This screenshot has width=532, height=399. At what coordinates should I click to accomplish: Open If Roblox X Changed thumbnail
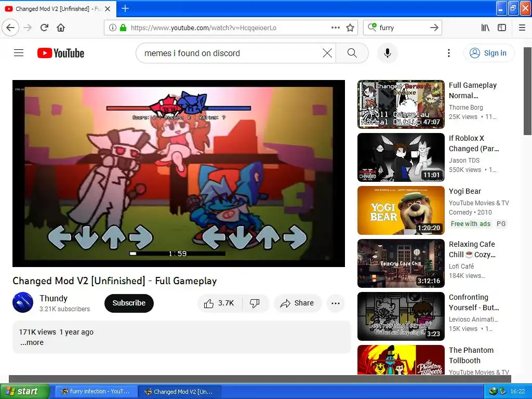coord(401,157)
